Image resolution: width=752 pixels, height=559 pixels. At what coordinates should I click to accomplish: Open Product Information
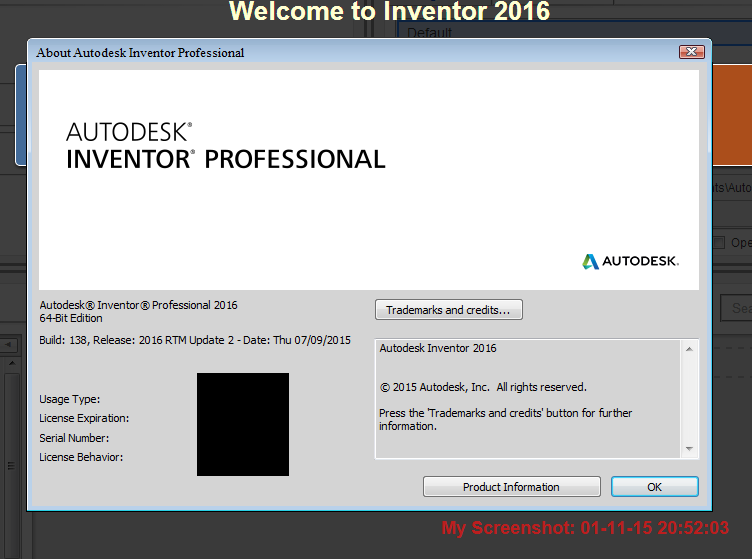point(511,487)
